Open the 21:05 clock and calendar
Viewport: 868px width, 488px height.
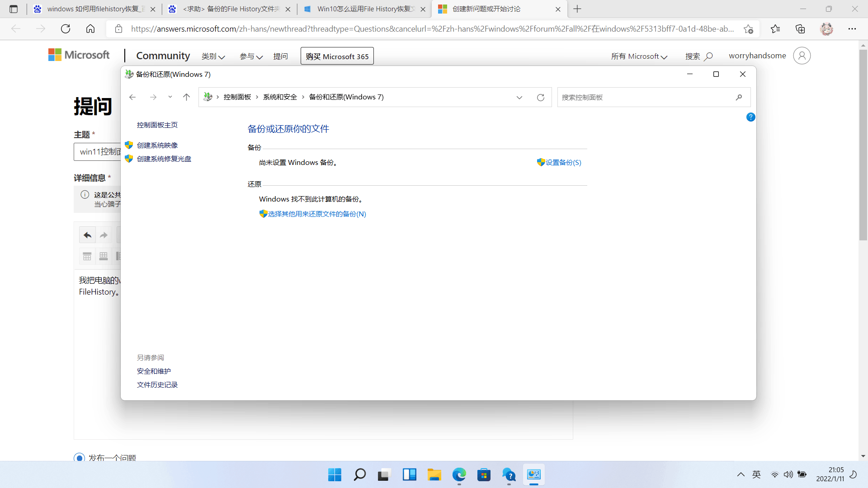[x=830, y=474]
